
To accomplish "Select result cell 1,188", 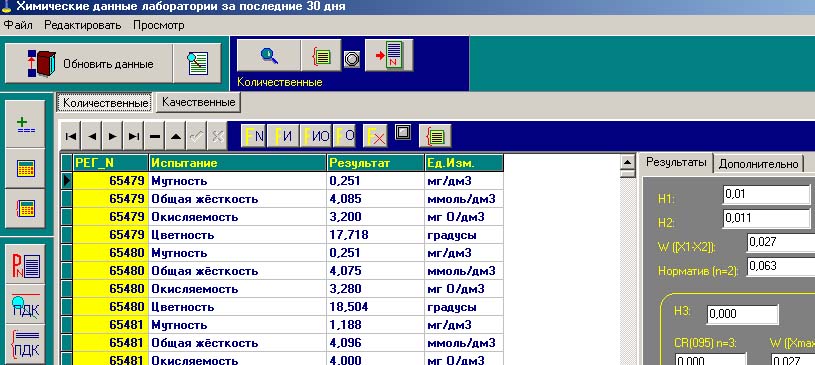I will click(375, 325).
